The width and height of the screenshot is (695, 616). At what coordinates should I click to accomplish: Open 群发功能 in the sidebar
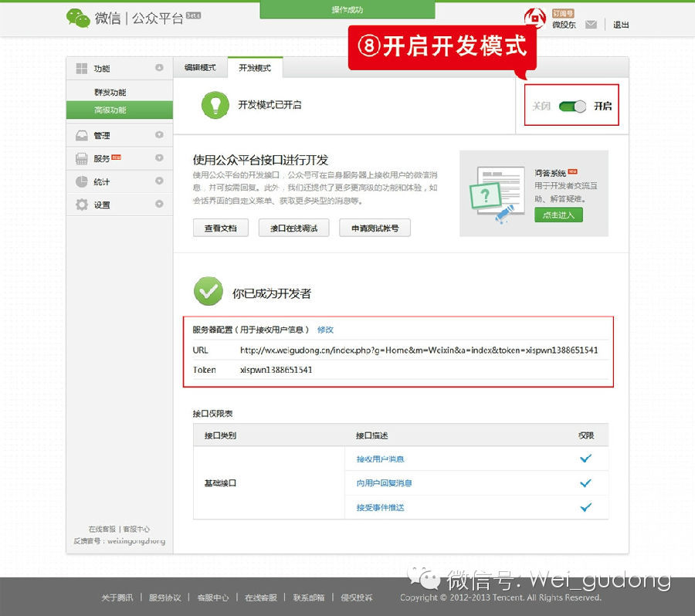coord(110,92)
